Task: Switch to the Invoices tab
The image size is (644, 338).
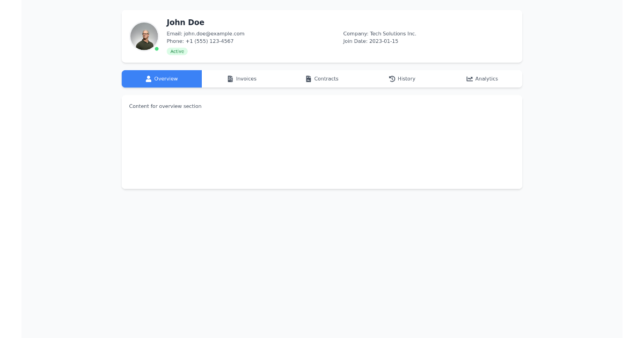Action: point(241,78)
